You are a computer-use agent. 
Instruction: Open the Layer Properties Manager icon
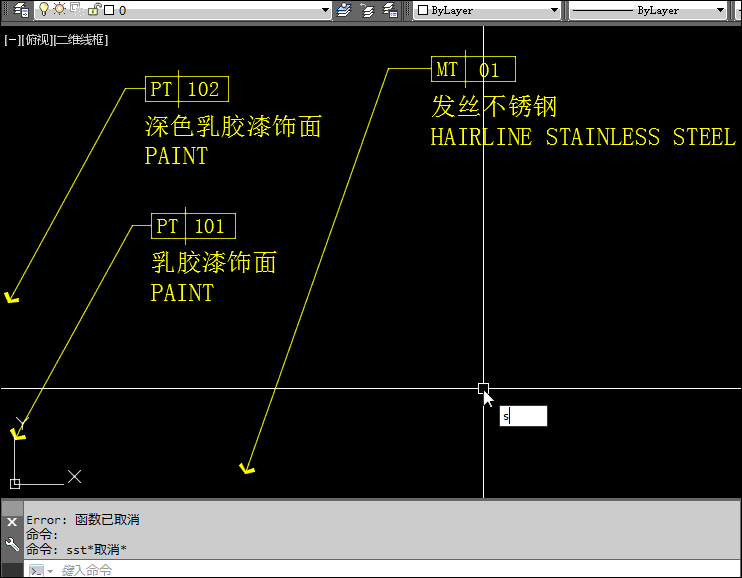[20, 10]
